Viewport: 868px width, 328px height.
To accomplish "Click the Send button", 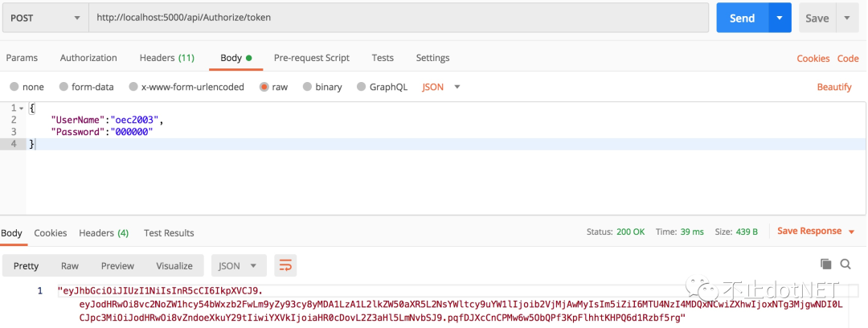I will coord(742,18).
